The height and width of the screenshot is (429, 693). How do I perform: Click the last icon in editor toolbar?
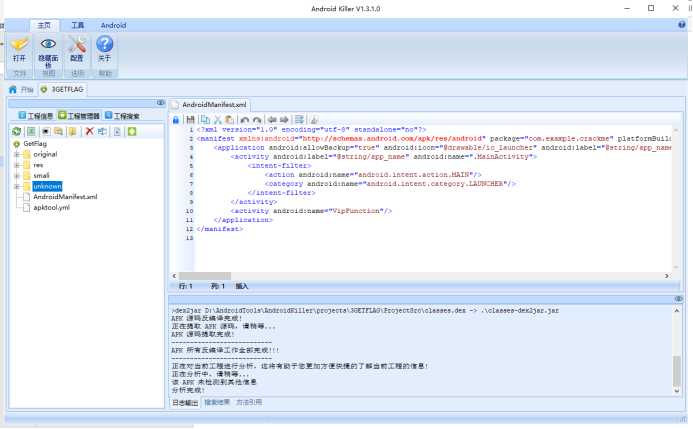tap(314, 120)
